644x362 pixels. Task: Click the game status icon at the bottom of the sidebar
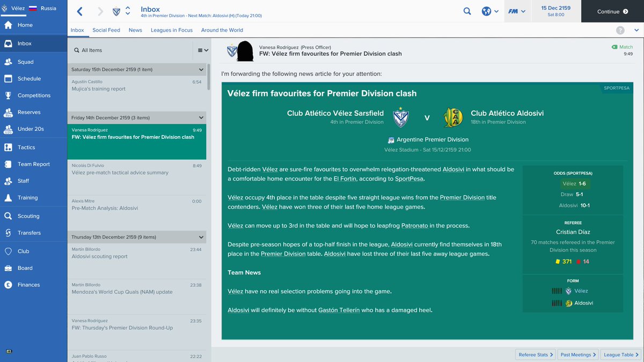[x=9, y=352]
